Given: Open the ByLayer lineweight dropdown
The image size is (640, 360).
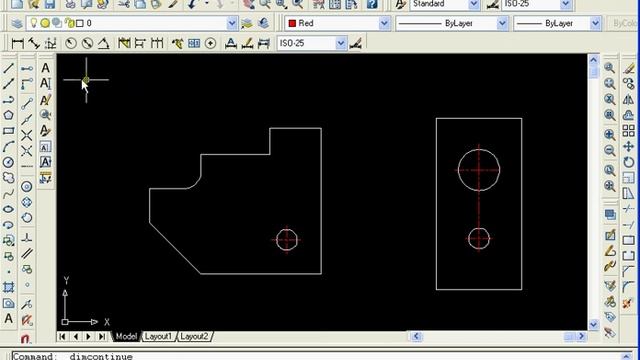Looking at the screenshot, I should coord(596,23).
